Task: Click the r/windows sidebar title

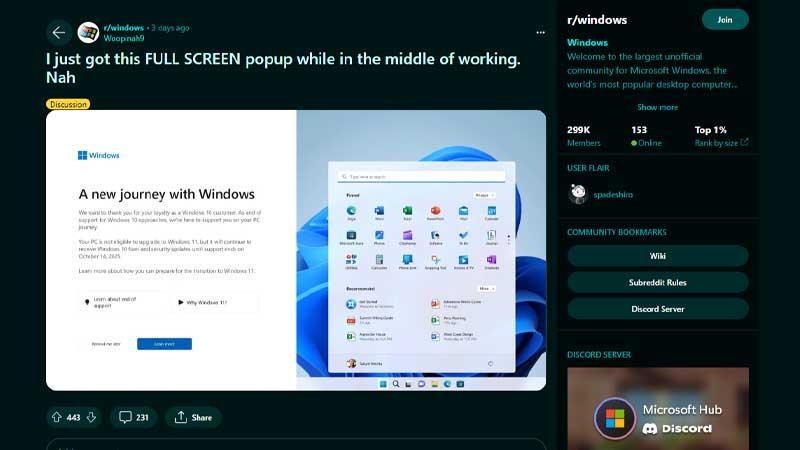Action: point(597,20)
